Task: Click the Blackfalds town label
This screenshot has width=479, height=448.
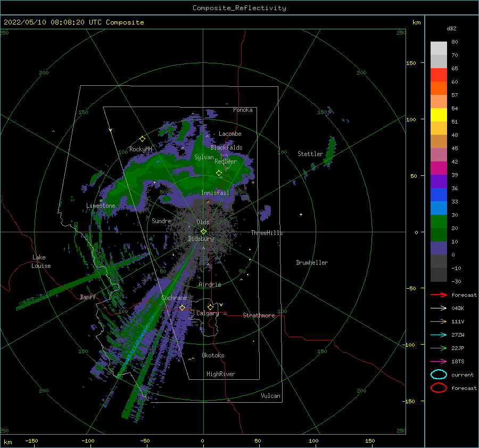Action: click(x=226, y=148)
